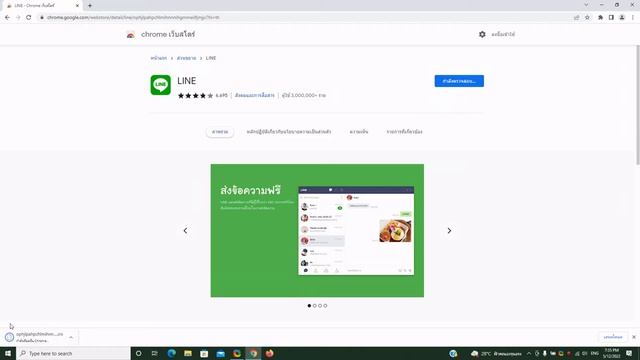Click the LINE promotional screenshot image
The width and height of the screenshot is (640, 360).
tap(317, 231)
